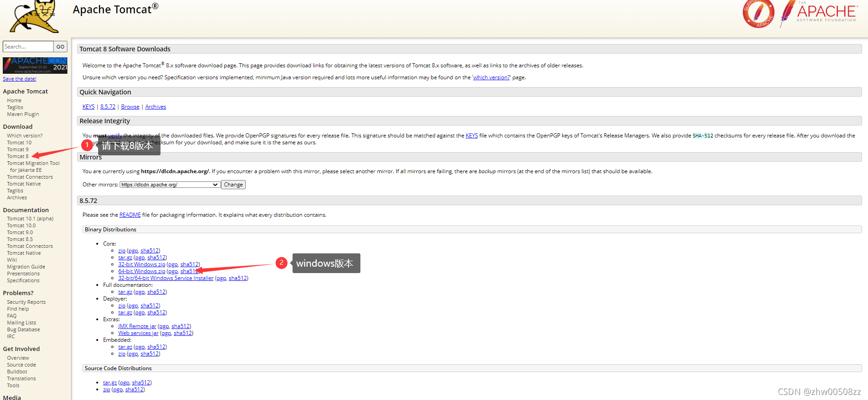Viewport: 868px width, 400px height.
Task: Open the KEYS quick navigation link
Action: (x=88, y=107)
